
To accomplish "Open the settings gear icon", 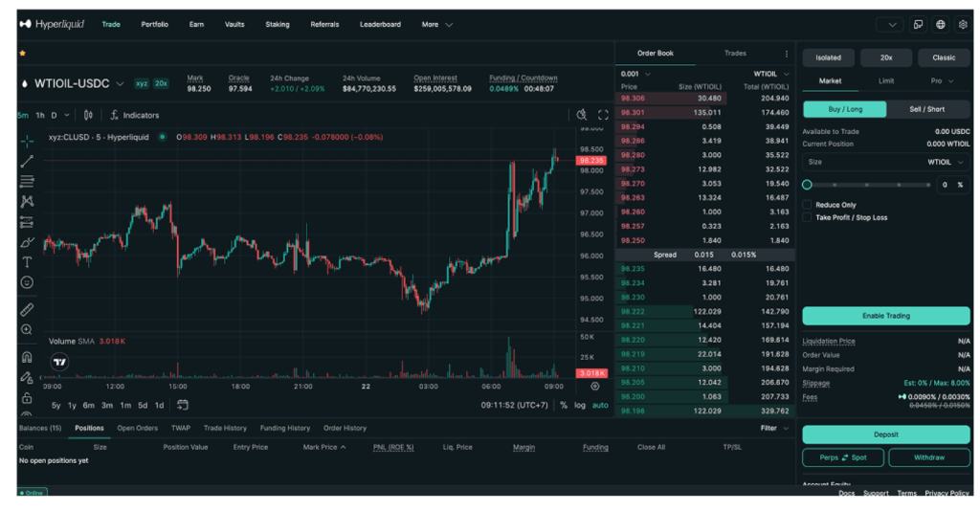I will [963, 24].
